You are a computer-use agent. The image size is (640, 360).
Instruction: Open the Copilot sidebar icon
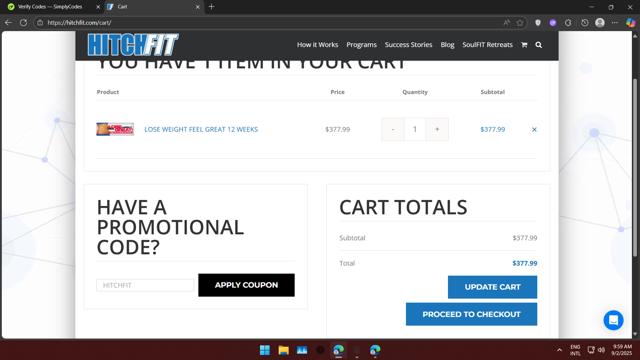pyautogui.click(x=631, y=23)
